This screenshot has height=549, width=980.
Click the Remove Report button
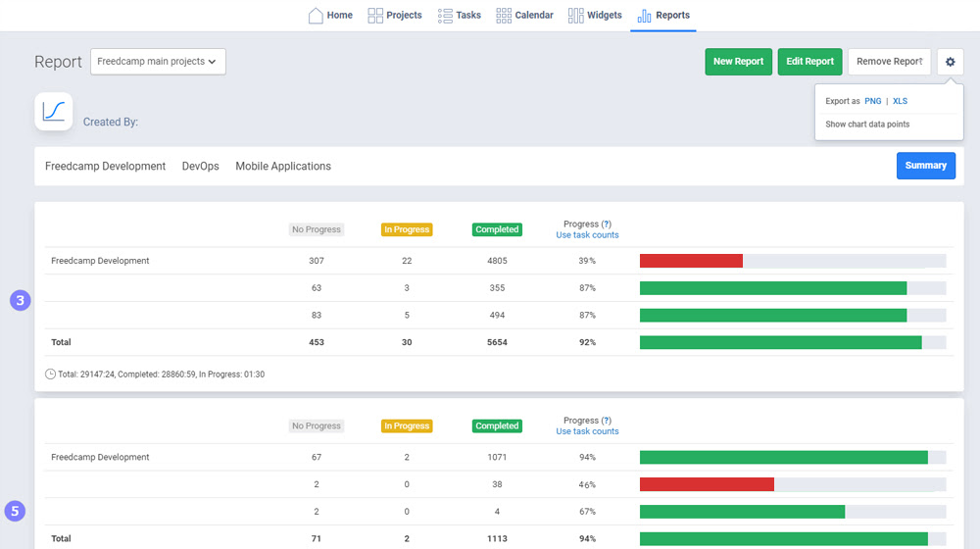(x=890, y=62)
